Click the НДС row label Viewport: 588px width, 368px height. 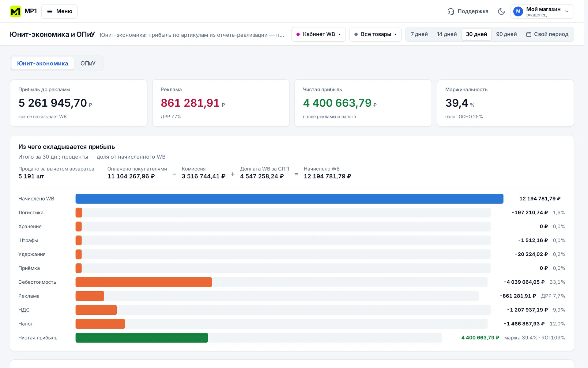pos(24,310)
